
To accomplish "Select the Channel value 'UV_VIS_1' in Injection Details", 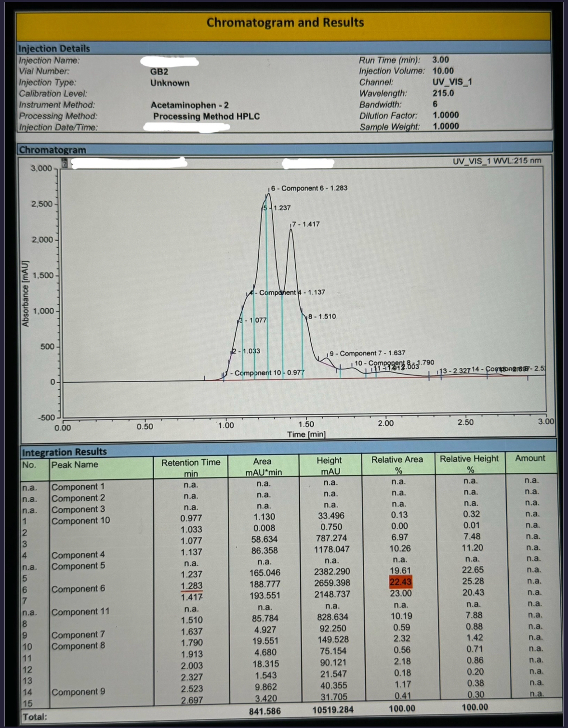I will point(452,82).
